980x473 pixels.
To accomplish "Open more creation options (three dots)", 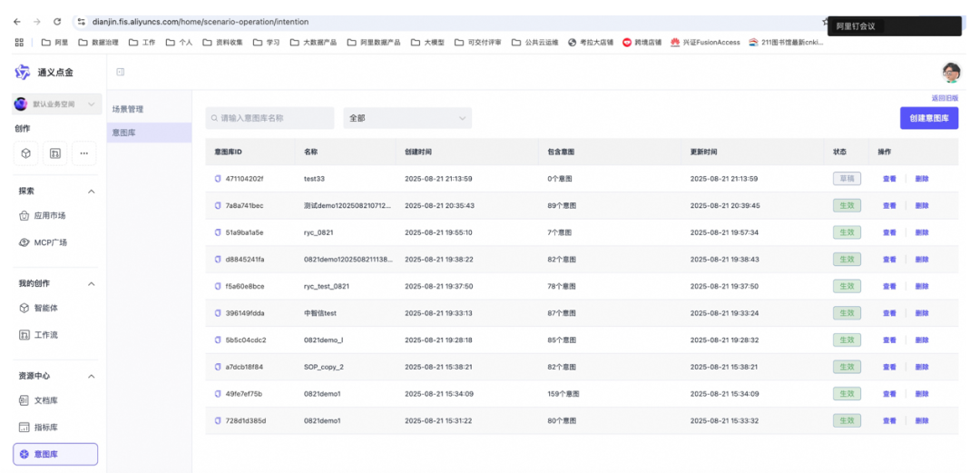I will pos(84,153).
